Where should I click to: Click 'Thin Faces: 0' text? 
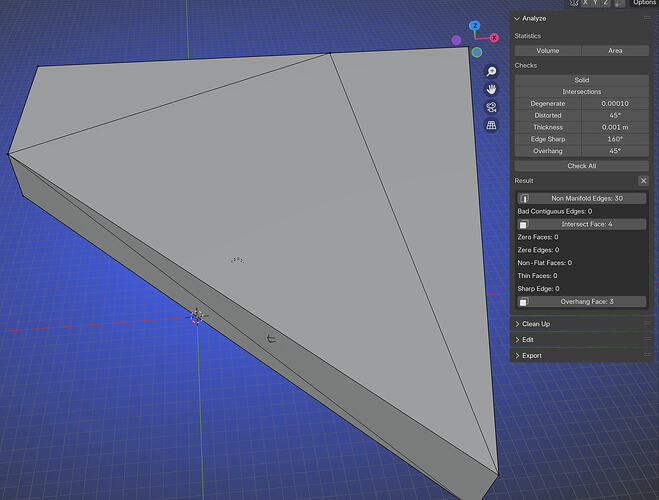click(537, 276)
